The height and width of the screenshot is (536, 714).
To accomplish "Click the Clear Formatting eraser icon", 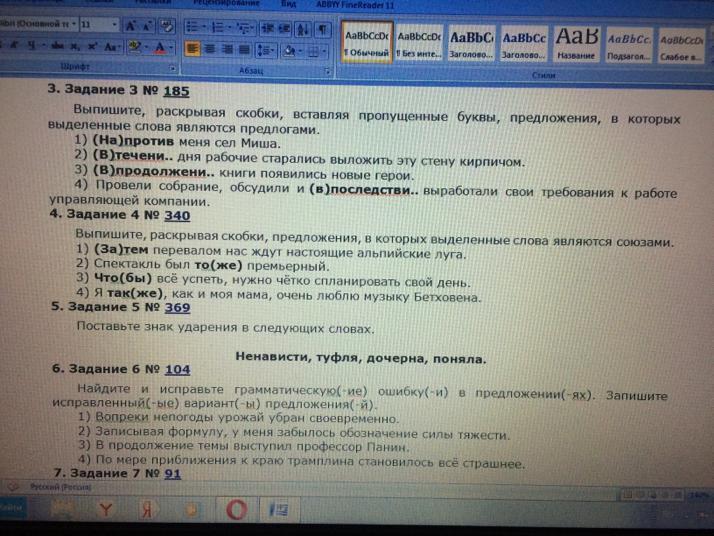I will pos(167,26).
